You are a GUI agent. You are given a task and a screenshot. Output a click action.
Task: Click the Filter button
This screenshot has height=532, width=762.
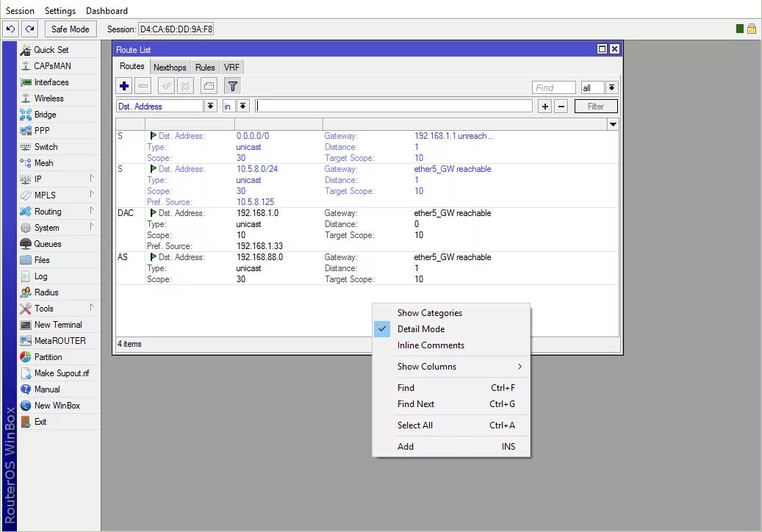pos(596,106)
